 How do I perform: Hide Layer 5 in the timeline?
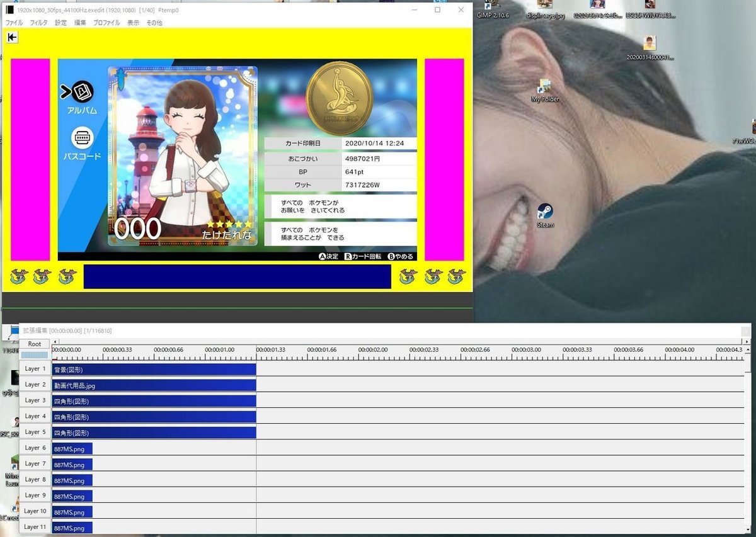[35, 432]
